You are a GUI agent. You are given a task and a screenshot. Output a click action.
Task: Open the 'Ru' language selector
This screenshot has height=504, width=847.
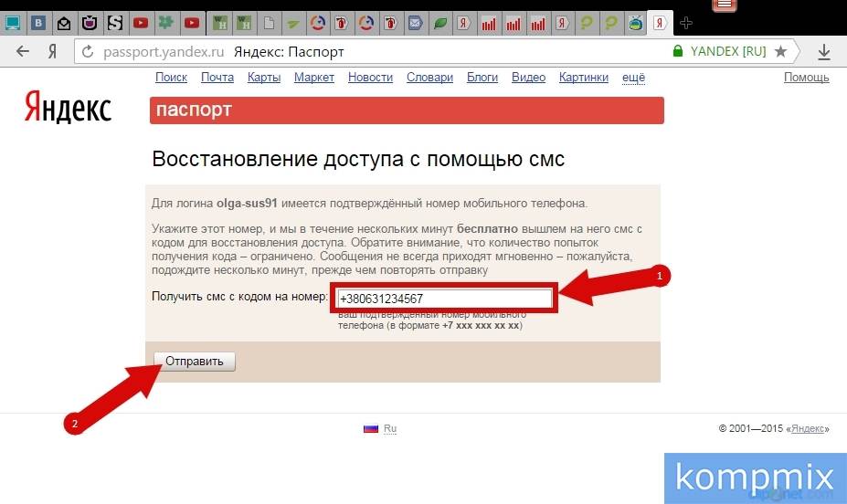(390, 428)
